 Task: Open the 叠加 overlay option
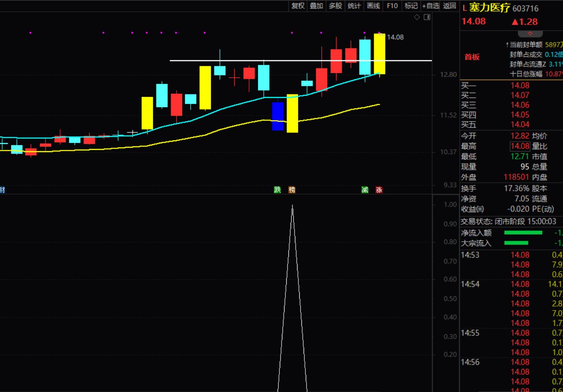click(x=317, y=6)
